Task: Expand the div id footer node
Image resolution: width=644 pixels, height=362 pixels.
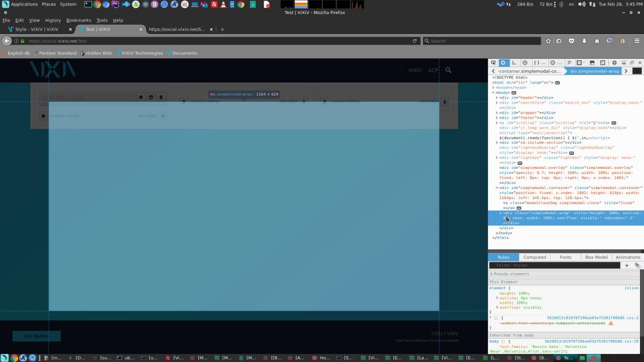Action: (x=497, y=118)
